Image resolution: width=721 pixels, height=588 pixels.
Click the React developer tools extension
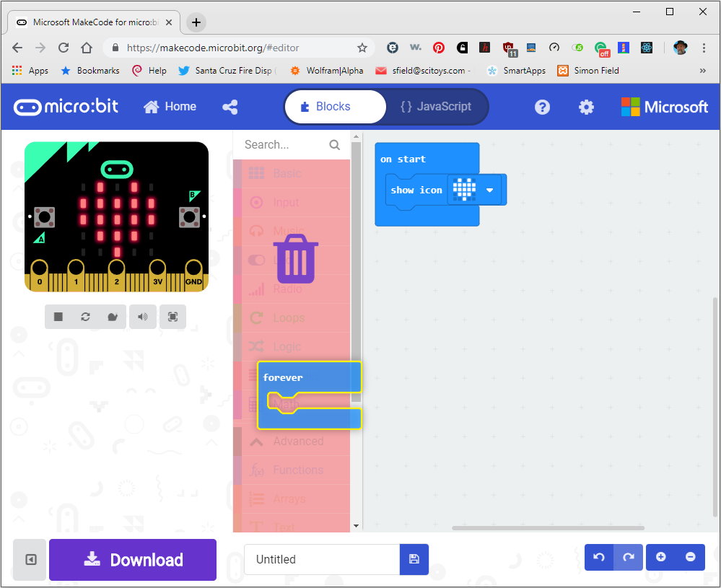coord(647,48)
